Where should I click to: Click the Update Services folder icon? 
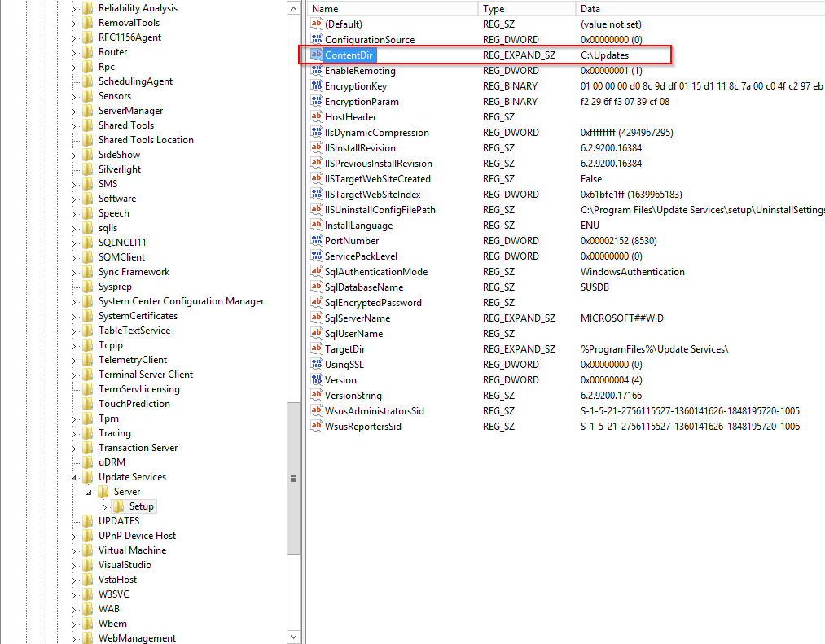[88, 476]
